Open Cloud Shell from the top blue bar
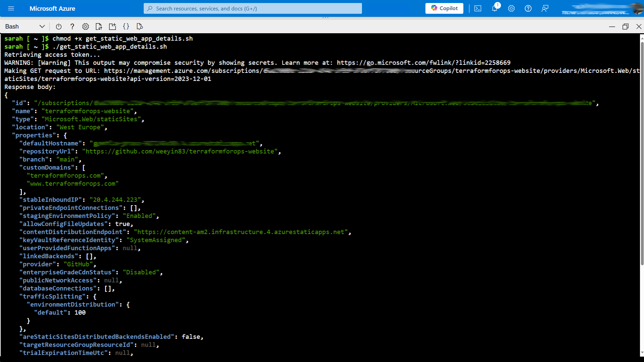Screen dimensions: 644x362 477,8
